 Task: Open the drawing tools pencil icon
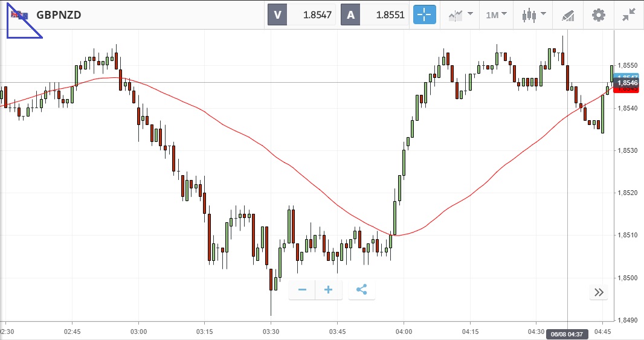pos(567,14)
